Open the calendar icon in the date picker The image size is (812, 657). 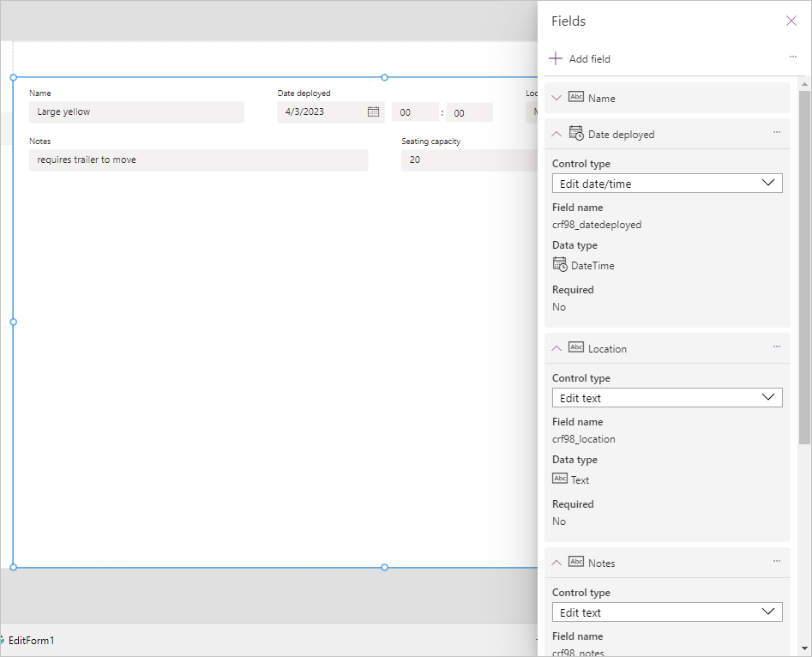pyautogui.click(x=374, y=112)
